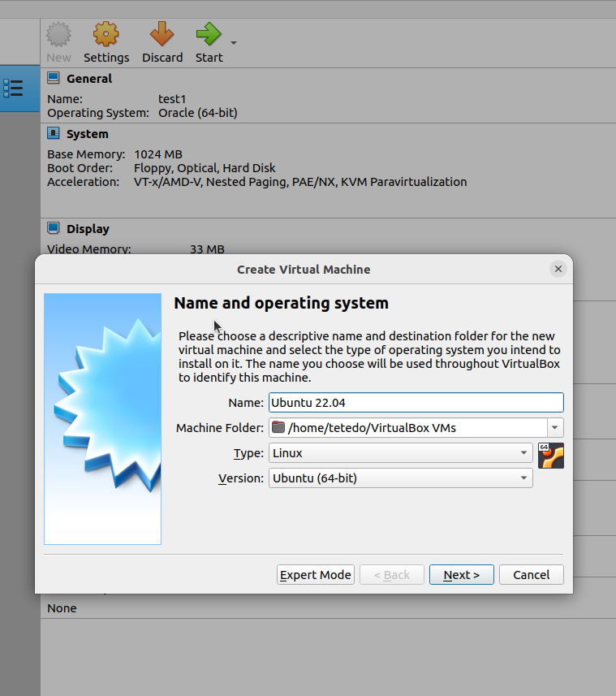Viewport: 616px width, 696px height.
Task: Click the Machine Folder path field
Action: point(408,428)
